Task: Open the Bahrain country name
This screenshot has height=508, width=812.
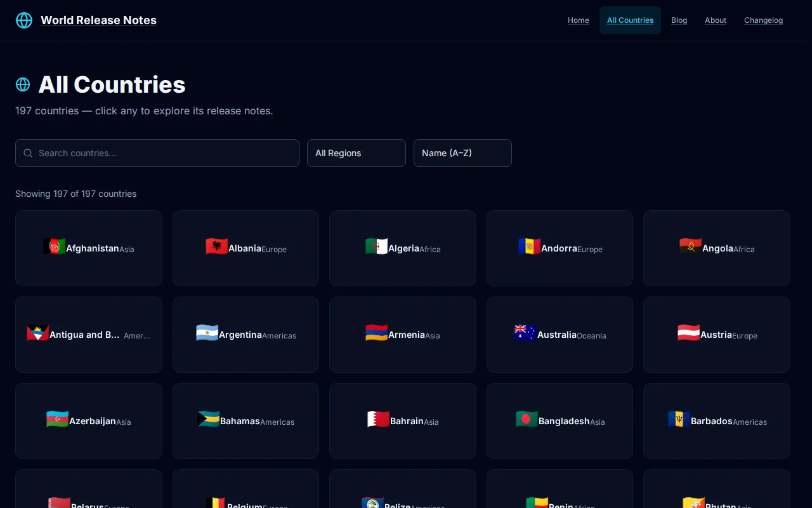Action: [x=407, y=421]
